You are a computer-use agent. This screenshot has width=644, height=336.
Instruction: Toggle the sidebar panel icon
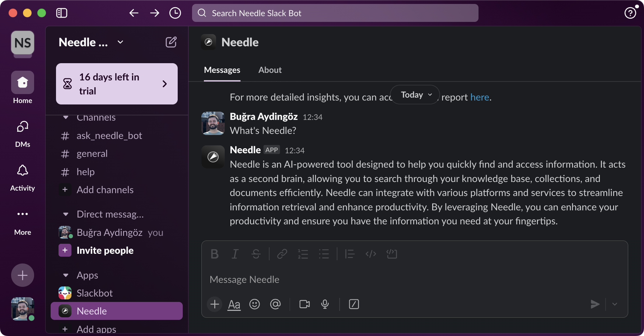click(62, 13)
